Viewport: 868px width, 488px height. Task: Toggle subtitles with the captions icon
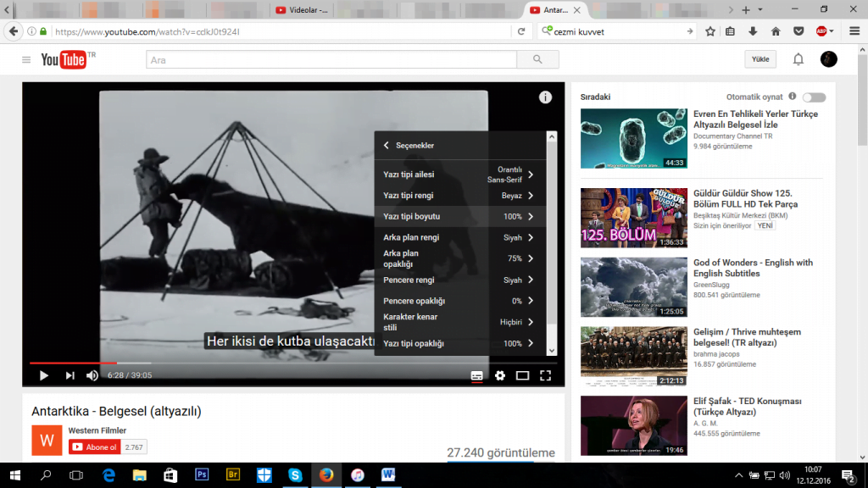click(x=476, y=375)
